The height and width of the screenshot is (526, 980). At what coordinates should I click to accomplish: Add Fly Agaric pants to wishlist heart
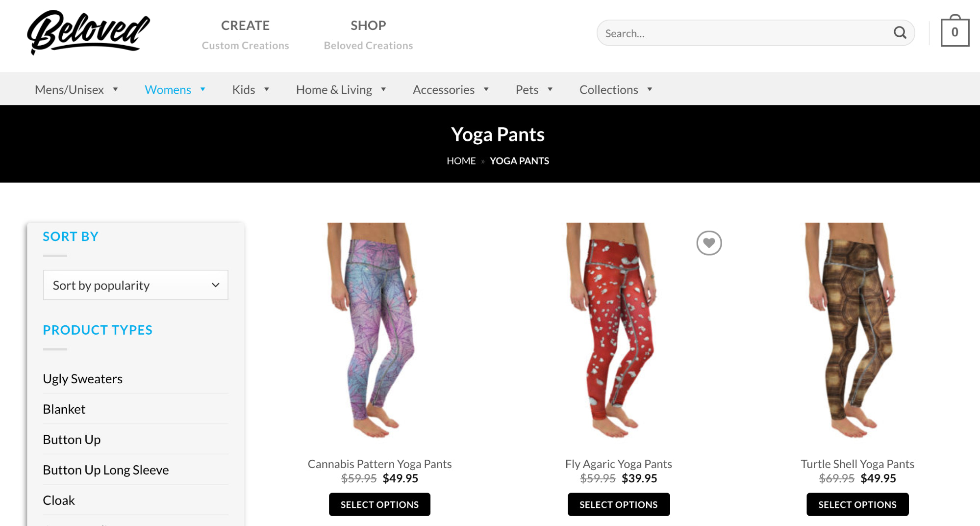tap(709, 243)
